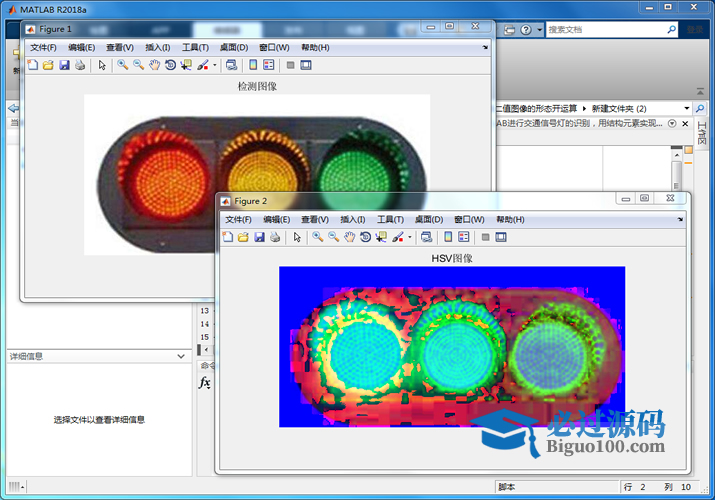
Task: Search current folder with magnifier icon
Action: (x=699, y=108)
